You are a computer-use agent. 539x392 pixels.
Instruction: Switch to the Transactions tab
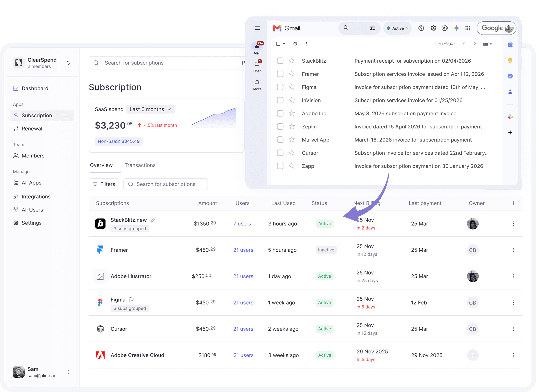[x=140, y=165]
